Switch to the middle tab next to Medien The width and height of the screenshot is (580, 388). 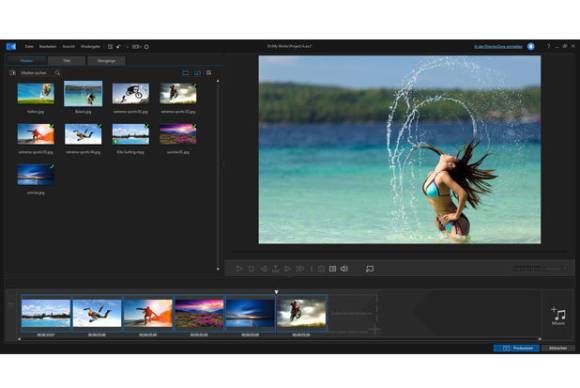tap(67, 60)
